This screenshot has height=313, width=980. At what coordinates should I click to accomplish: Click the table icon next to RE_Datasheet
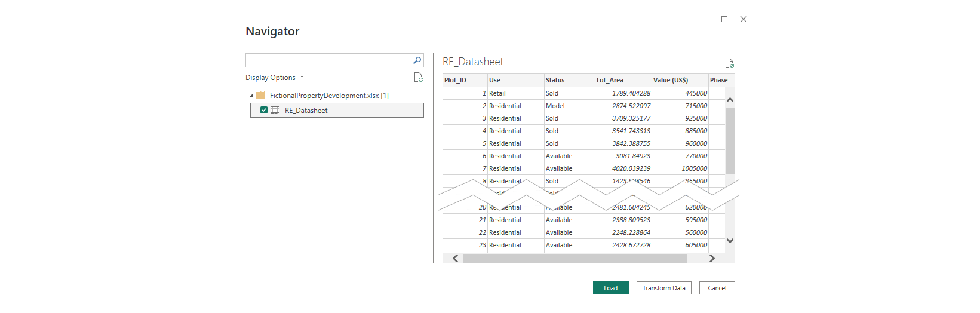tap(275, 111)
